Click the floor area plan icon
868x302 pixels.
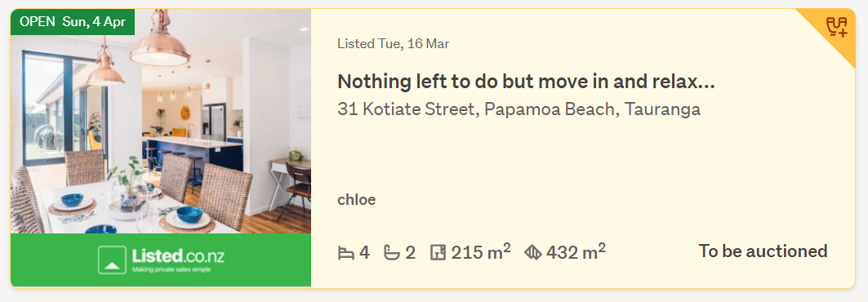(x=438, y=253)
